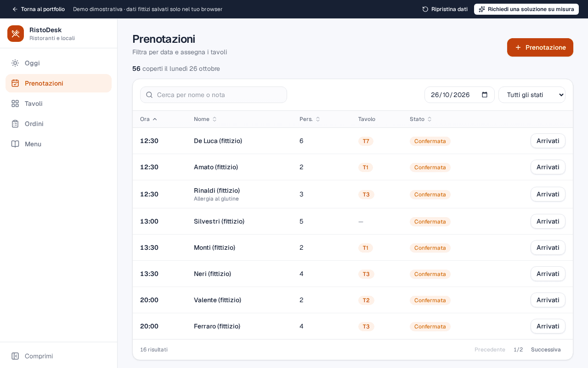Viewport: 588px width, 368px height.
Task: Click Amato (fittizio) name cell
Action: 216,167
